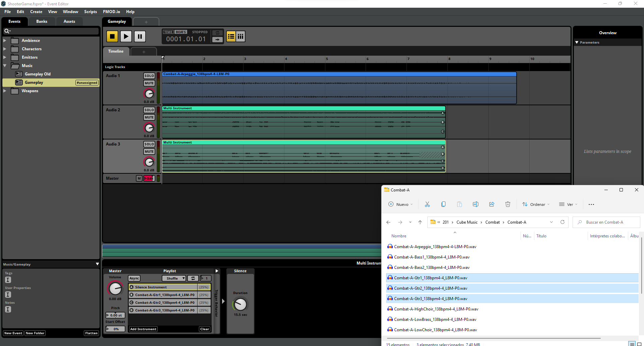The height and width of the screenshot is (346, 644).
Task: Click Cut icon in Combat-A Explorer window
Action: [x=427, y=204]
